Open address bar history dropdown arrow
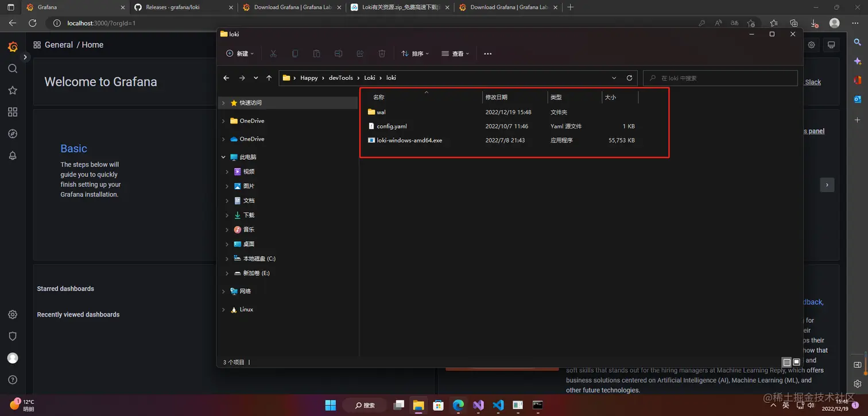The image size is (868, 416). pyautogui.click(x=614, y=78)
